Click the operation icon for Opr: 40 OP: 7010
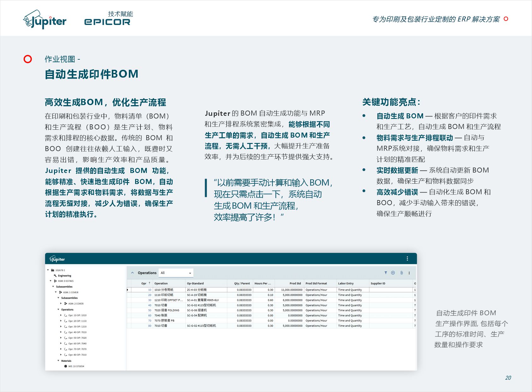The image size is (532, 392). (66, 332)
